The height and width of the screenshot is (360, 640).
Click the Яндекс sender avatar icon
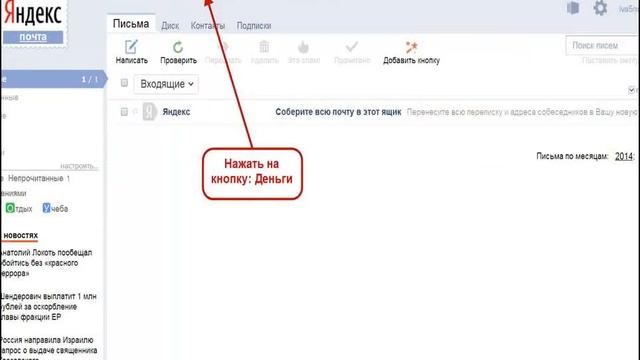[x=149, y=111]
